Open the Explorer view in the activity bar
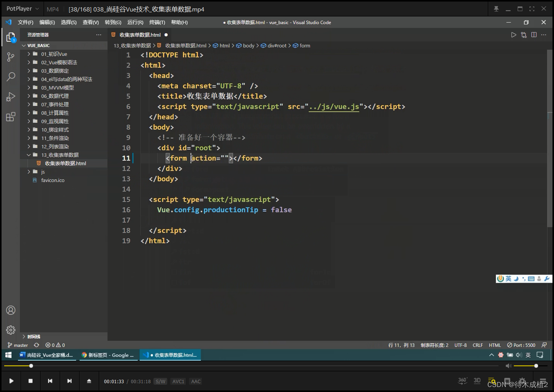Viewport: 554px width, 392px height. [11, 37]
